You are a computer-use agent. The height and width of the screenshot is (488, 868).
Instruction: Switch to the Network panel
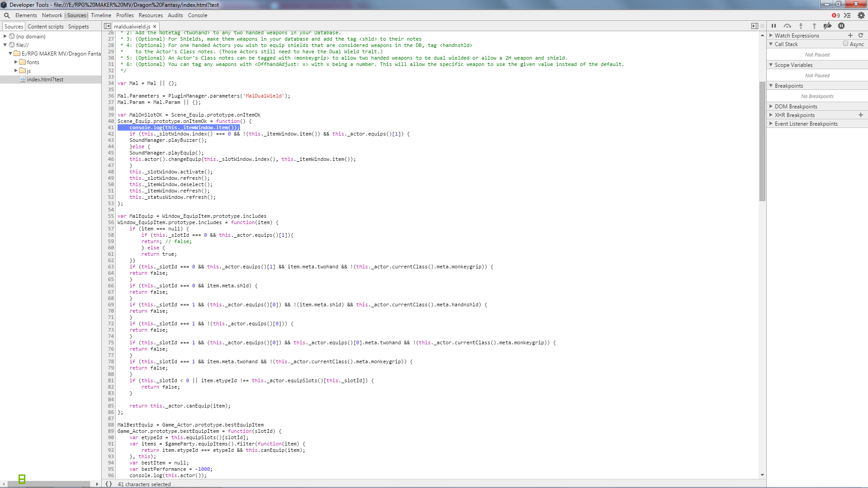coord(52,15)
